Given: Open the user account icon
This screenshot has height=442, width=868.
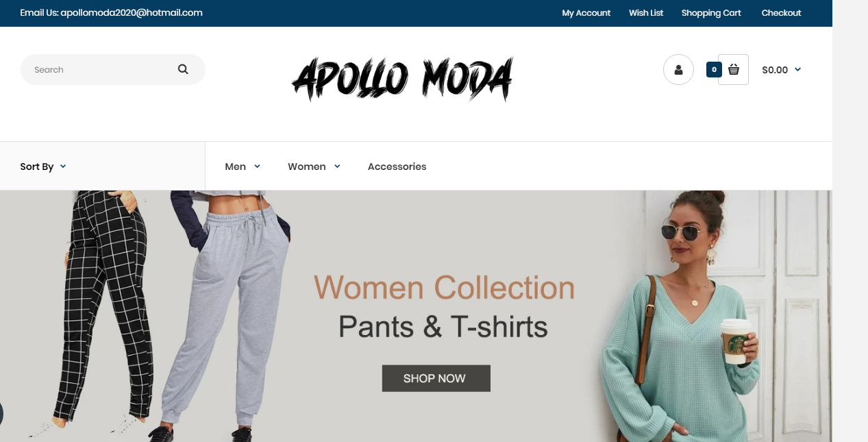Looking at the screenshot, I should [678, 69].
